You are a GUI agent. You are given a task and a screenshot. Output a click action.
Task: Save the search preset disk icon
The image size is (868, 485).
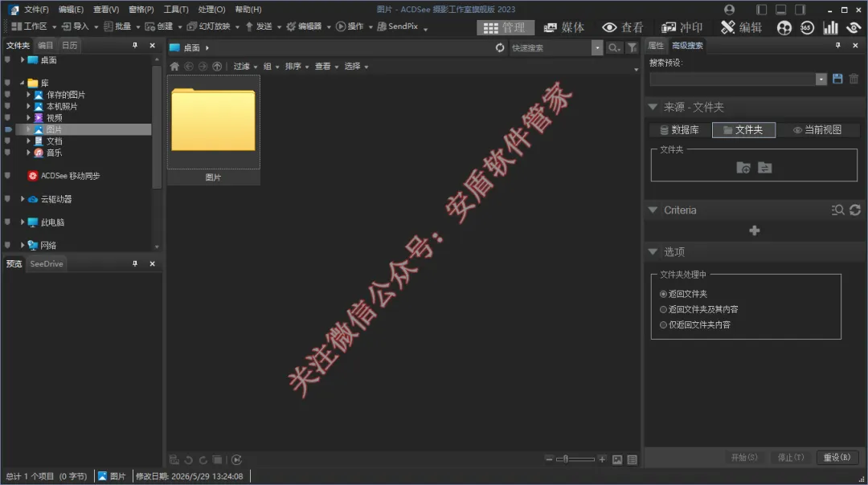pos(837,79)
